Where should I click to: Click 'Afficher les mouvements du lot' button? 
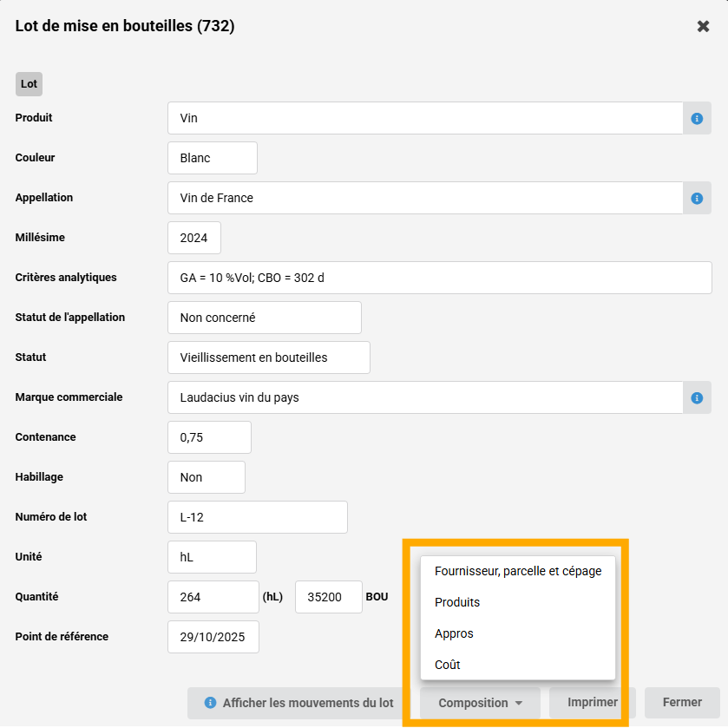tap(299, 703)
